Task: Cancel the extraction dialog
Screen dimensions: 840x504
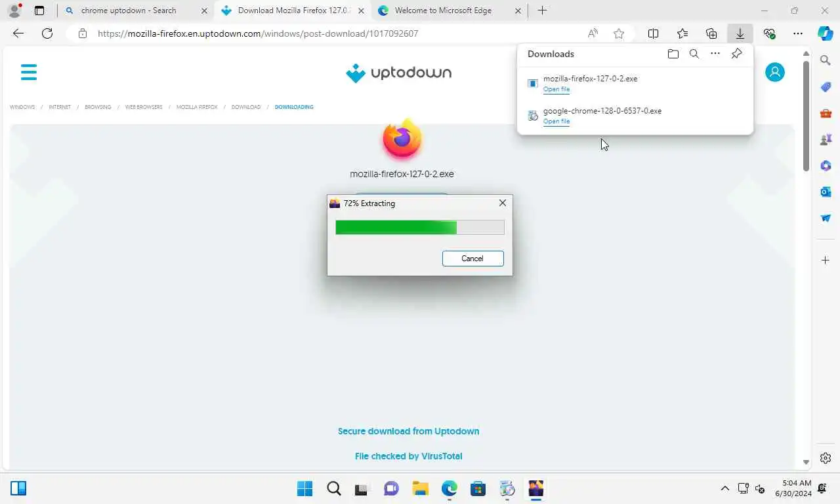Action: [472, 259]
